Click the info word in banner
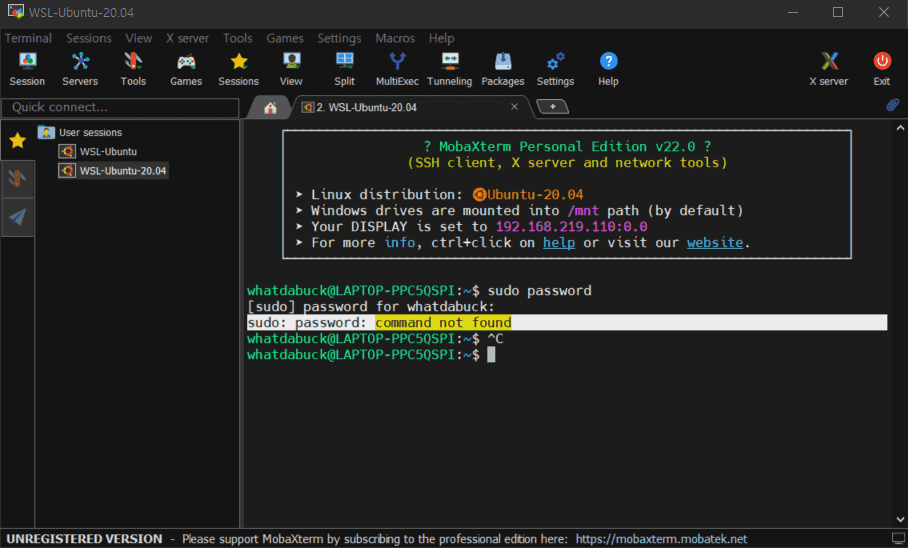The height and width of the screenshot is (548, 908). coord(400,242)
